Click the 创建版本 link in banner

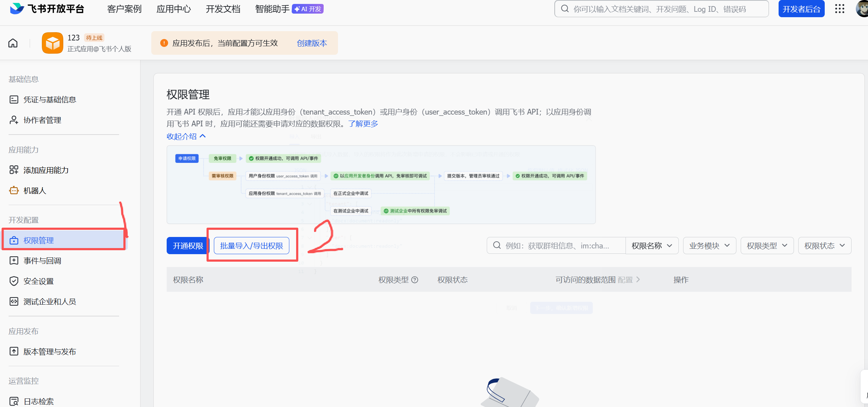(312, 43)
